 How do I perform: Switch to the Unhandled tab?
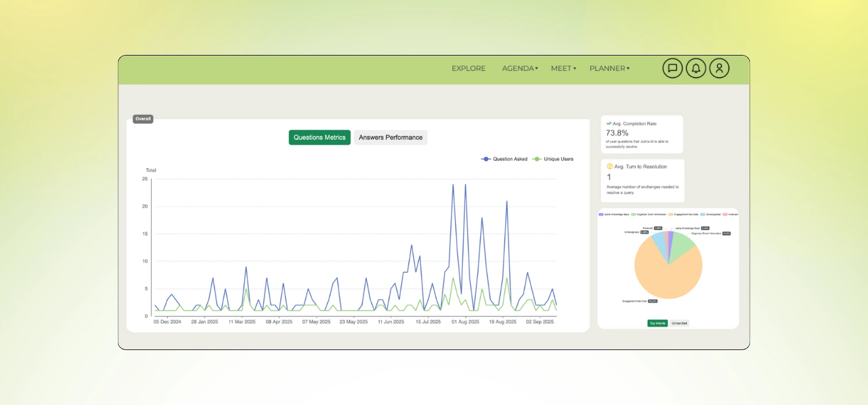pos(679,323)
